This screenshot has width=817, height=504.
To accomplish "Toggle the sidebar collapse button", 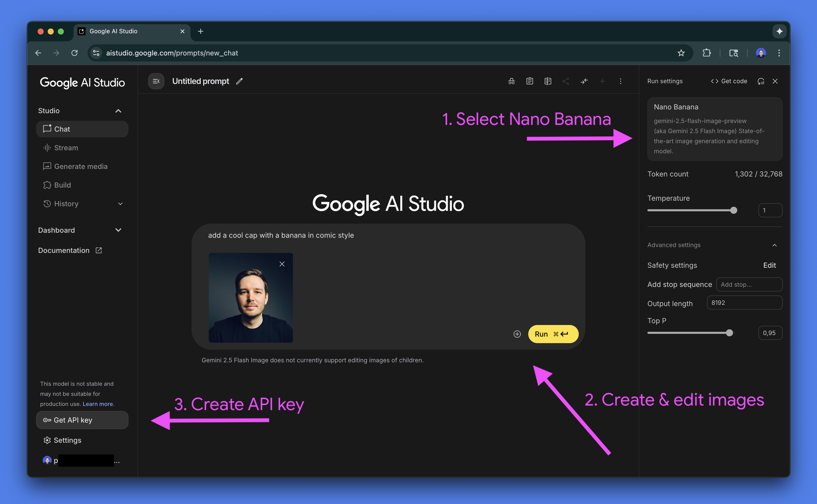I will [x=156, y=81].
